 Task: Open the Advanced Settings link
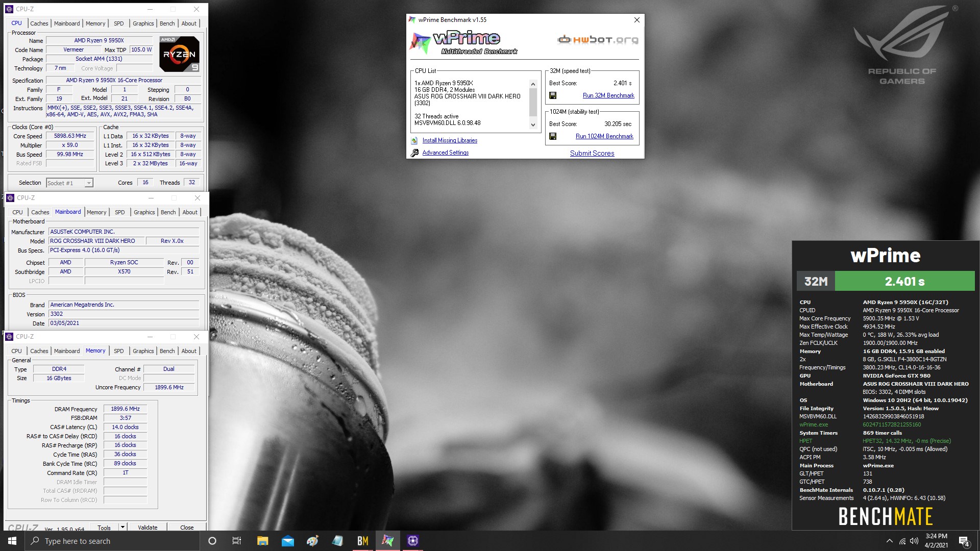445,153
